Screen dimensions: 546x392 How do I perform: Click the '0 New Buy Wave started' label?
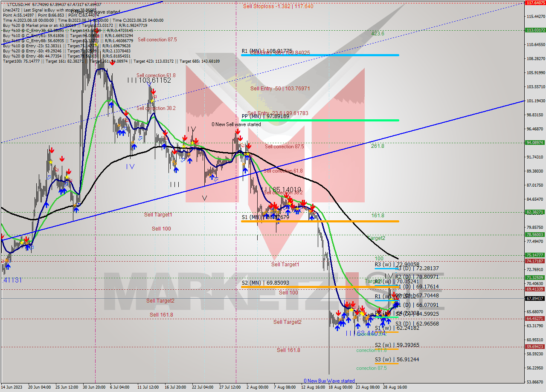(x=329, y=381)
